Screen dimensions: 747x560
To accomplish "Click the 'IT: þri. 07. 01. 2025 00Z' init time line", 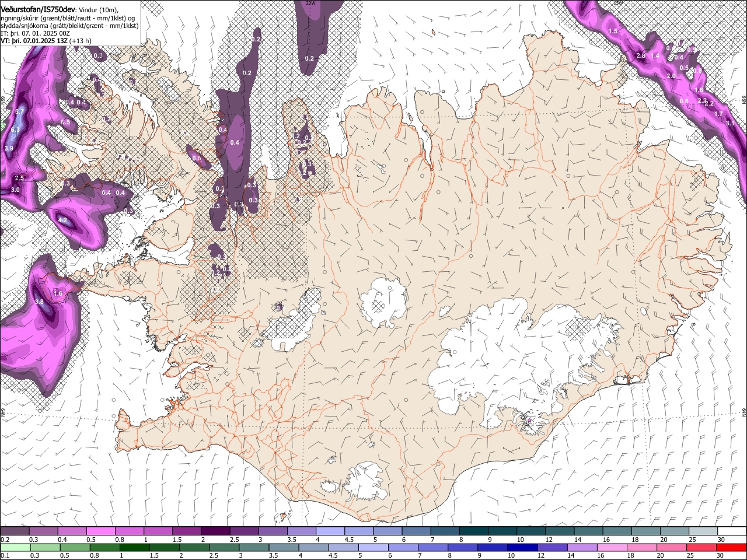I will (35, 33).
